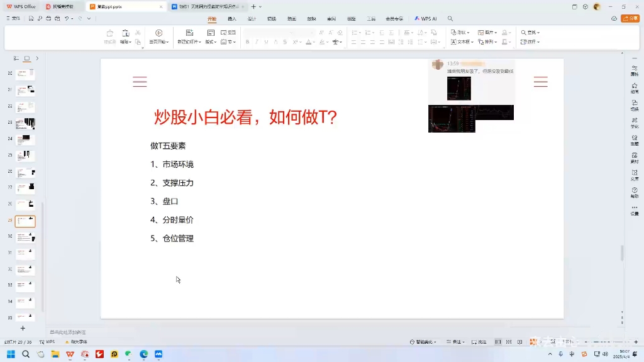
Task: Open the 选择 select dropdown
Action: pyautogui.click(x=530, y=42)
